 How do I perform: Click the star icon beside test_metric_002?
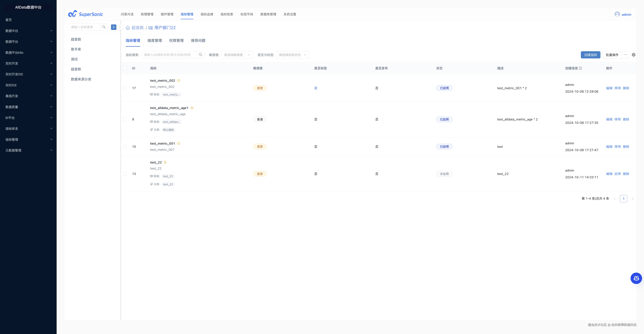click(179, 81)
